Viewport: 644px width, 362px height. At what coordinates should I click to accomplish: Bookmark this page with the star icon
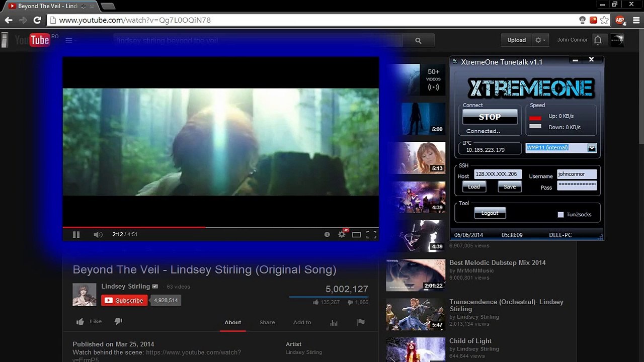pos(604,20)
